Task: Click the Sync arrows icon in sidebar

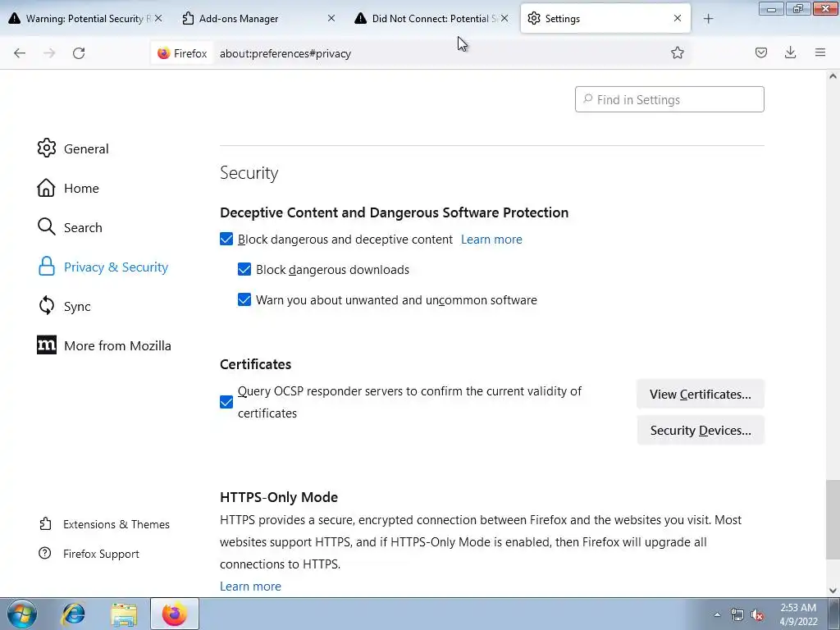Action: pyautogui.click(x=47, y=306)
